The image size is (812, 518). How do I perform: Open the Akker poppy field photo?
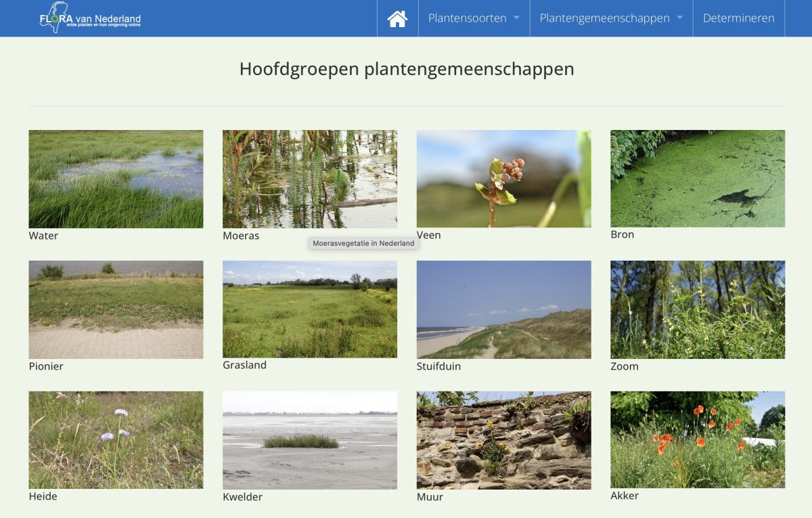coord(698,439)
